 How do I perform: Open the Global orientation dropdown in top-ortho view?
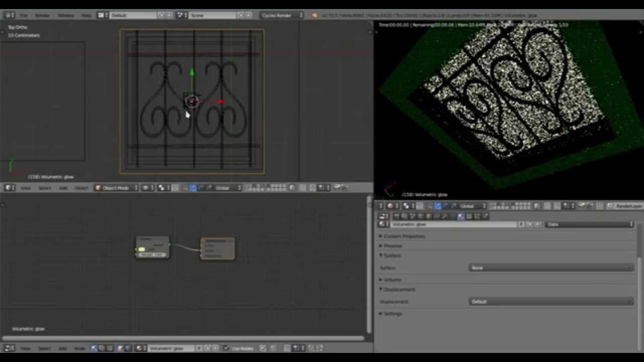pos(228,188)
